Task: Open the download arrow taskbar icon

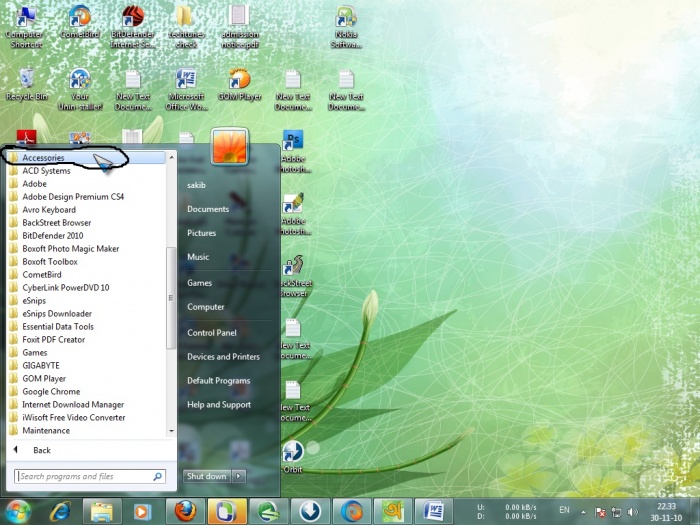Action: 310,511
